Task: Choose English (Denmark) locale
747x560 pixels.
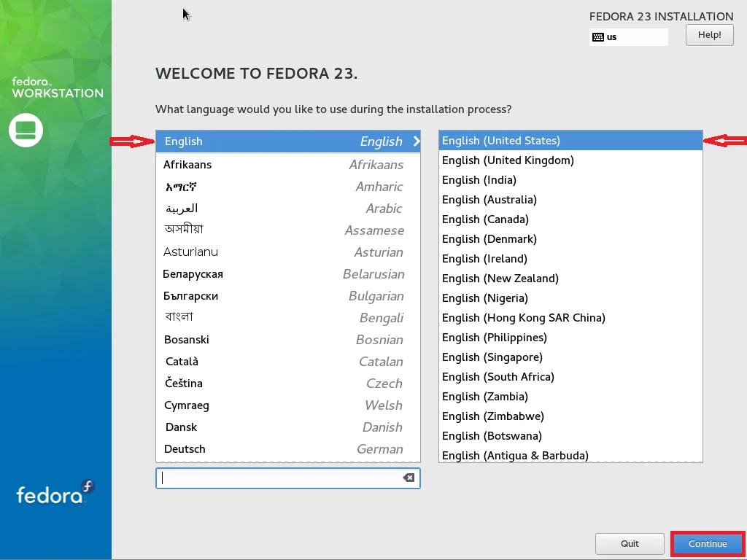Action: tap(570, 239)
